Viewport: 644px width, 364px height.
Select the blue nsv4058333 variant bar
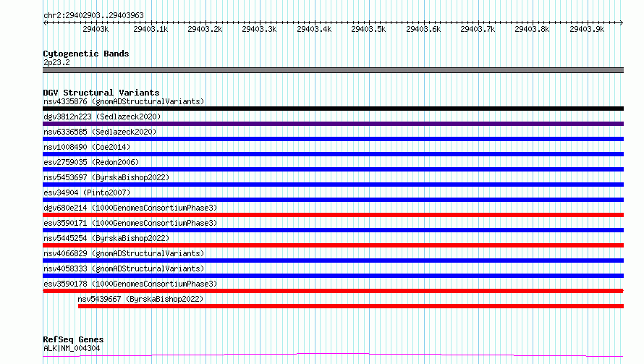pyautogui.click(x=333, y=276)
